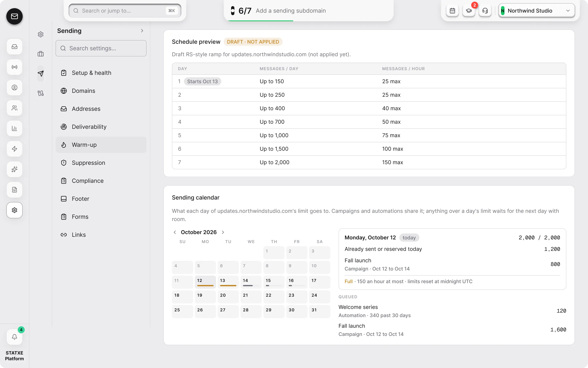Select the gear general settings section icon
The width and height of the screenshot is (588, 368).
click(41, 34)
